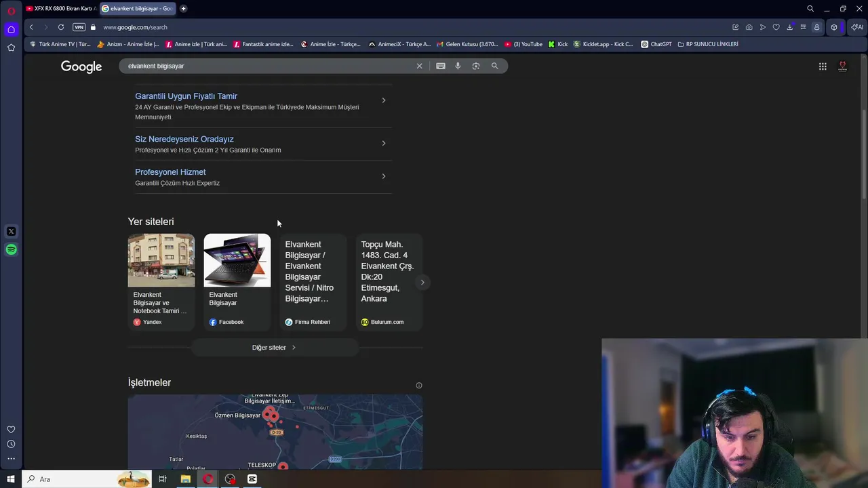Screen dimensions: 868x488
Task: Clear the search query with X
Action: [x=419, y=66]
